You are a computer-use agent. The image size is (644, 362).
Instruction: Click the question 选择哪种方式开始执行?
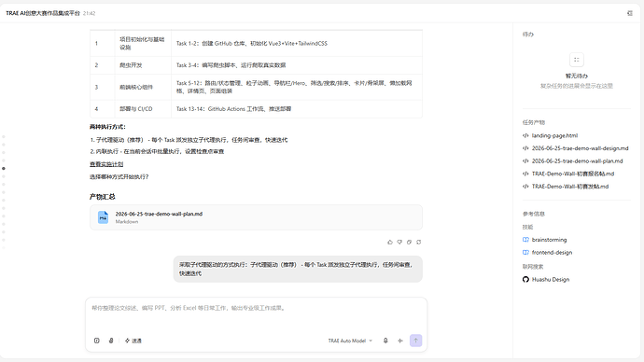(x=119, y=177)
